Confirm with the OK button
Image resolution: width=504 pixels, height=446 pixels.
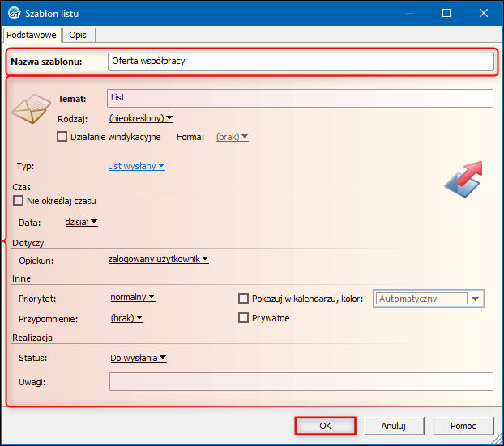coord(325,426)
